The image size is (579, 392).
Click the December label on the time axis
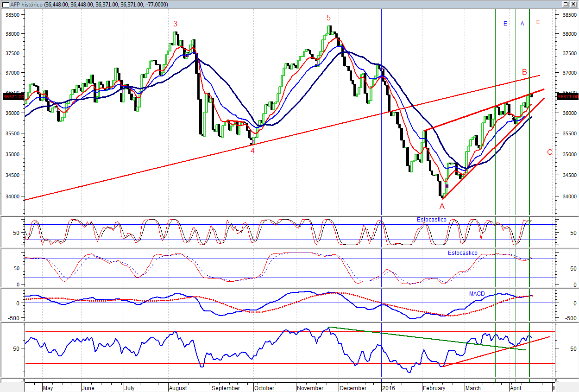pos(353,388)
